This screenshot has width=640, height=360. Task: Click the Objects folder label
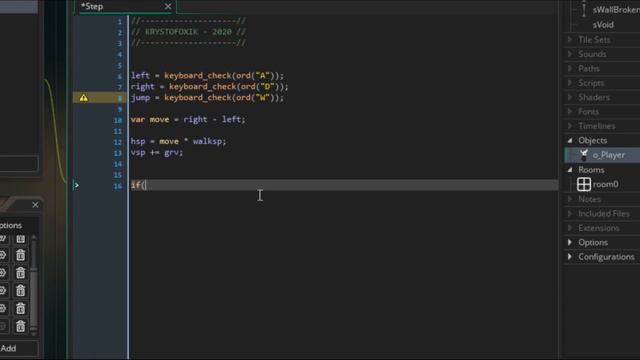click(x=593, y=140)
